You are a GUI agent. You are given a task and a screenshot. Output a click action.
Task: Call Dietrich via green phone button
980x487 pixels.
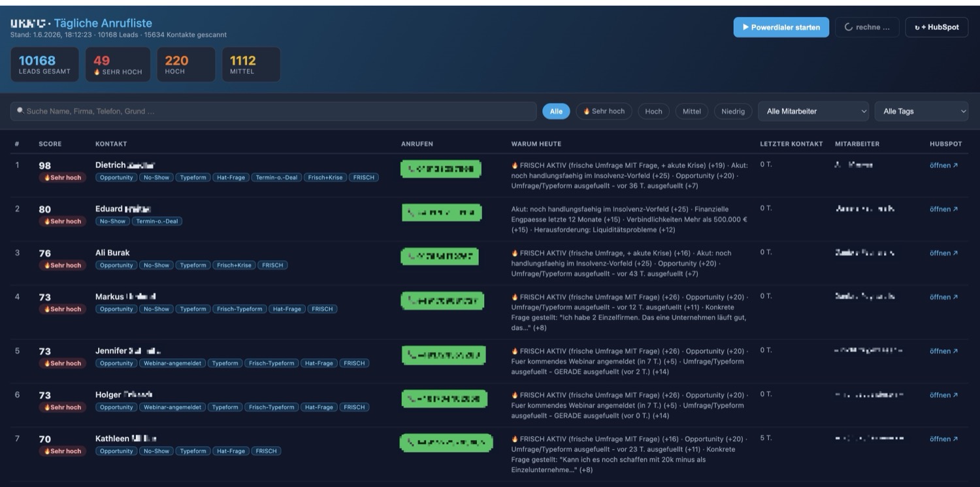point(441,170)
